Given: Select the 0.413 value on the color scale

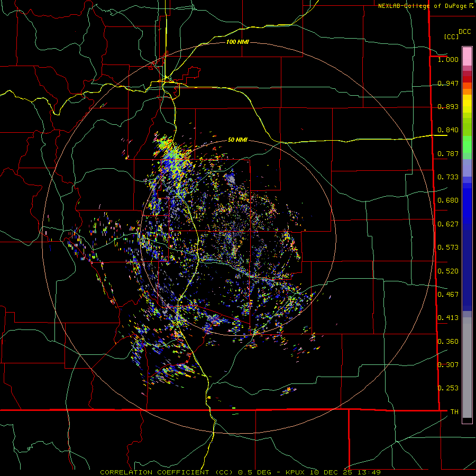Looking at the screenshot, I should 448,318.
